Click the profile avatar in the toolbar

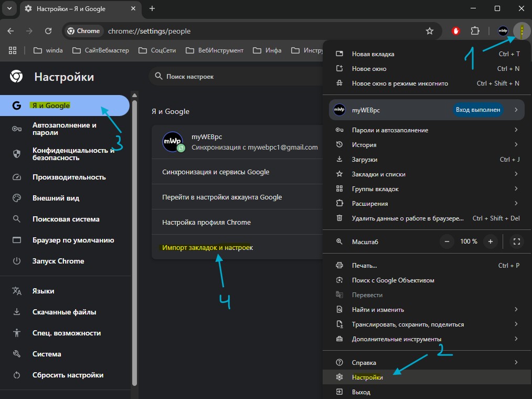pyautogui.click(x=503, y=31)
